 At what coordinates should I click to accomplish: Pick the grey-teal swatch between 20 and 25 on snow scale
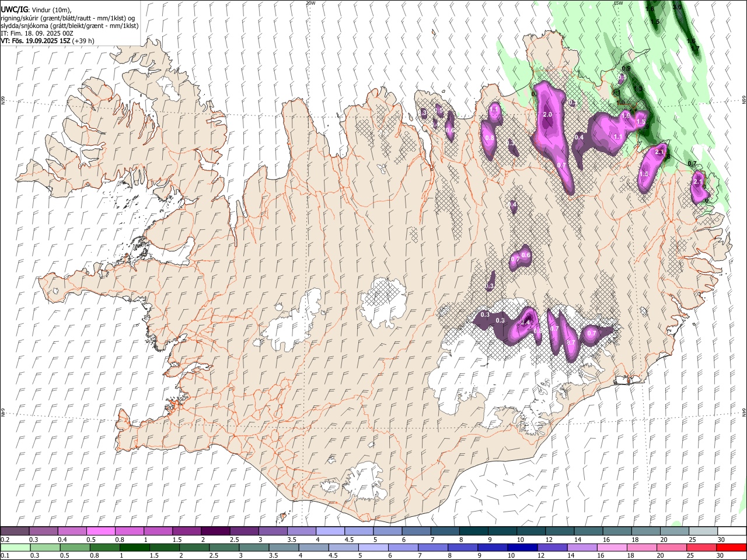click(675, 531)
